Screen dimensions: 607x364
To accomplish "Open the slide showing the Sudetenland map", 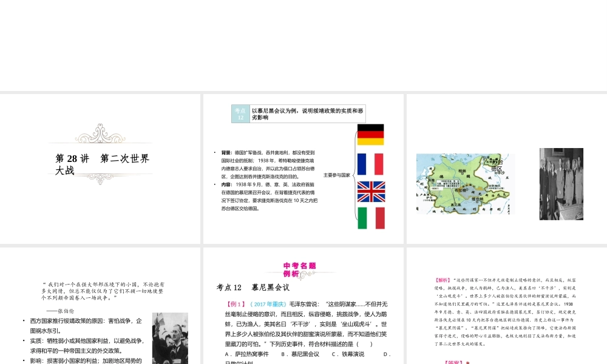I will (507, 169).
